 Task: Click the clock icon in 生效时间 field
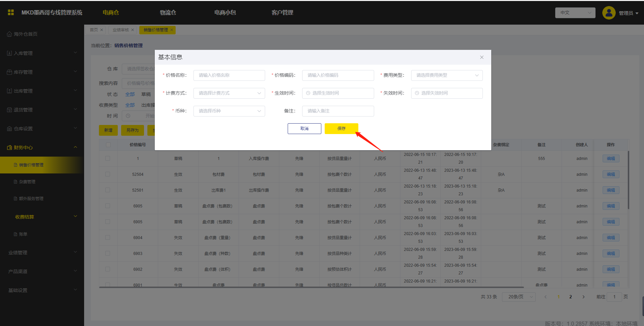click(308, 93)
